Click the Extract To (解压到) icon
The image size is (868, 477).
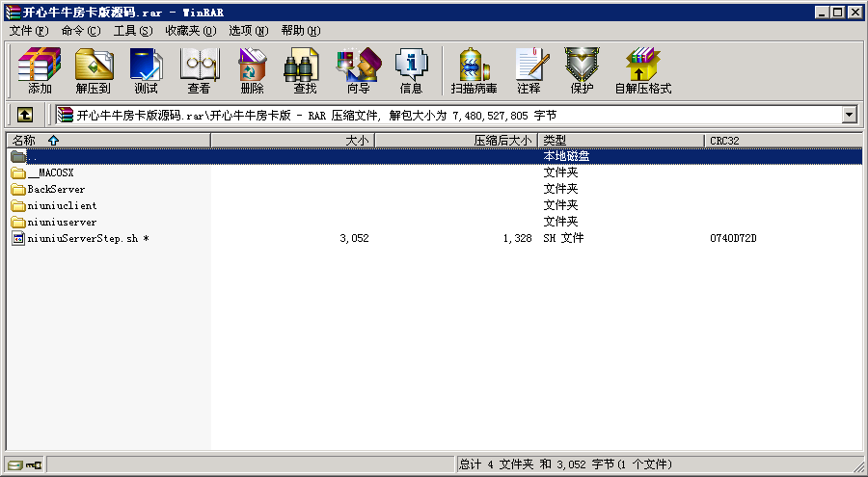[94, 70]
